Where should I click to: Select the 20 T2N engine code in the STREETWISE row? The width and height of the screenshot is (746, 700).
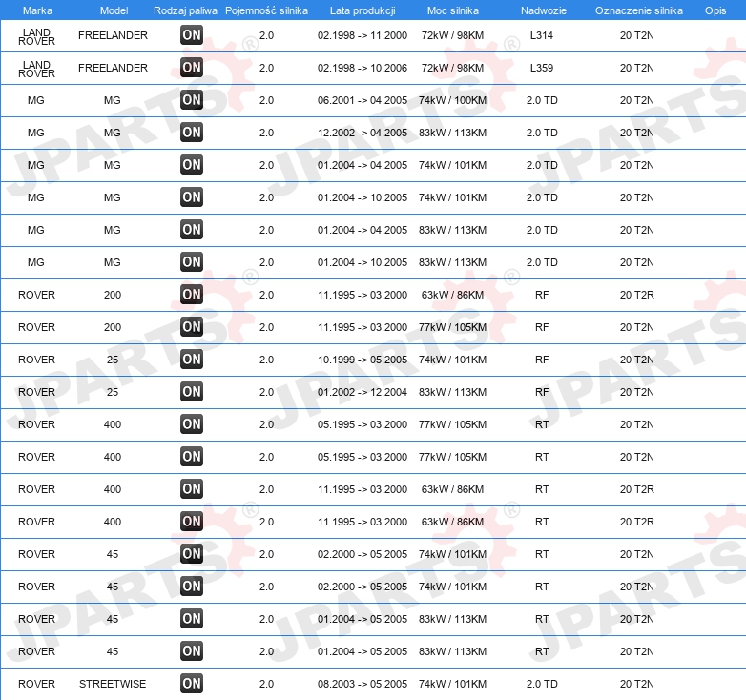[x=636, y=684]
